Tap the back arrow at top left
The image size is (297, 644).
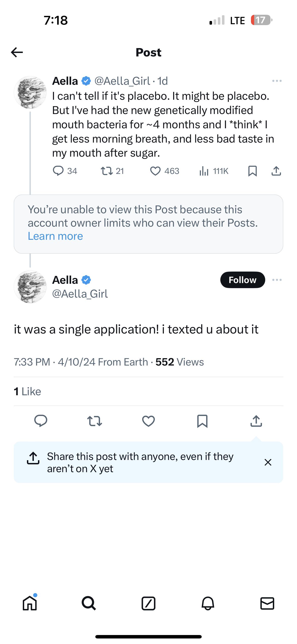coord(17,52)
